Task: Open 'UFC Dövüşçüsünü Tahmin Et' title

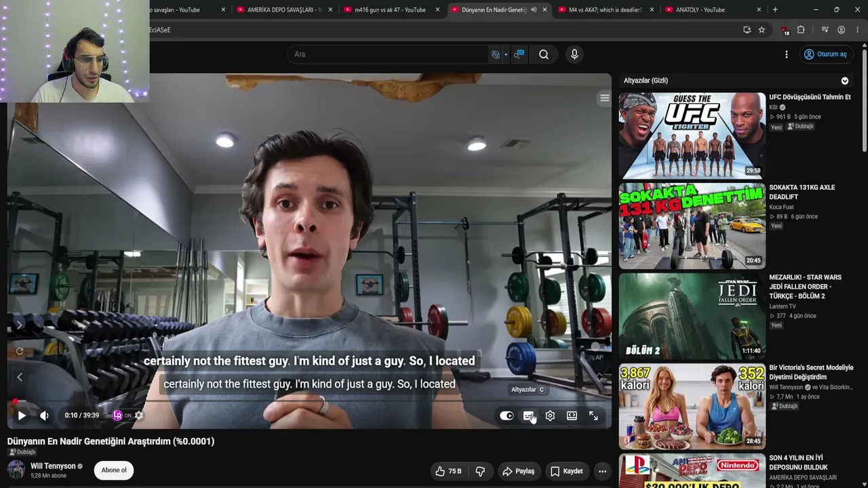Action: point(810,97)
